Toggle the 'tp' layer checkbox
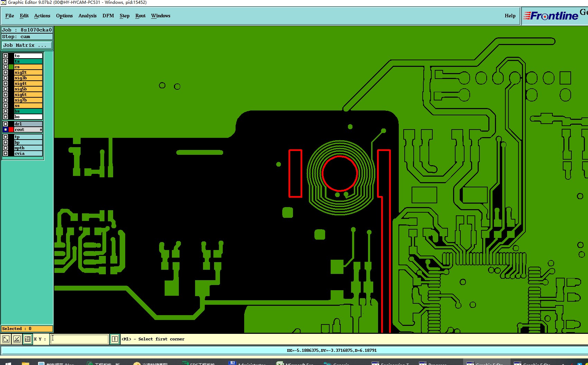Viewport: 588px width, 365px height. tap(6, 137)
